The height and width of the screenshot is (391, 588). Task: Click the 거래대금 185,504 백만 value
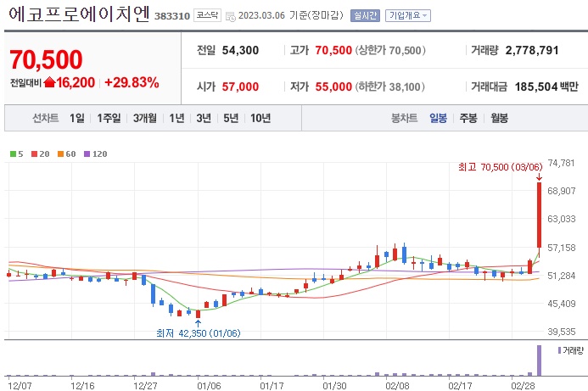[546, 87]
